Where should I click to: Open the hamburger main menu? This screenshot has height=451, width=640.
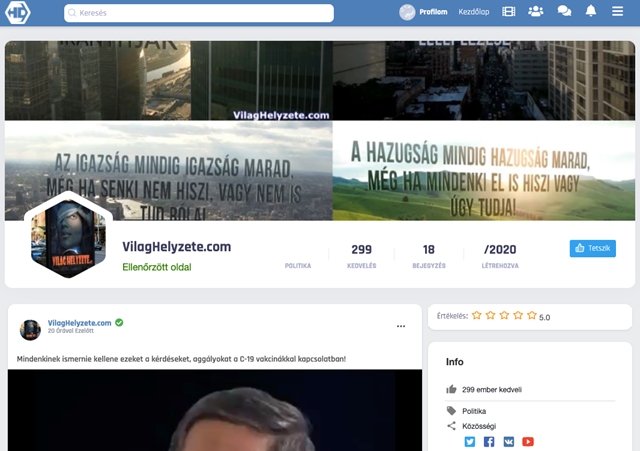(618, 11)
